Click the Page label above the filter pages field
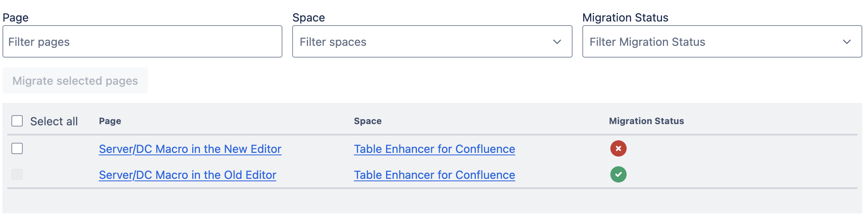 pyautogui.click(x=15, y=17)
